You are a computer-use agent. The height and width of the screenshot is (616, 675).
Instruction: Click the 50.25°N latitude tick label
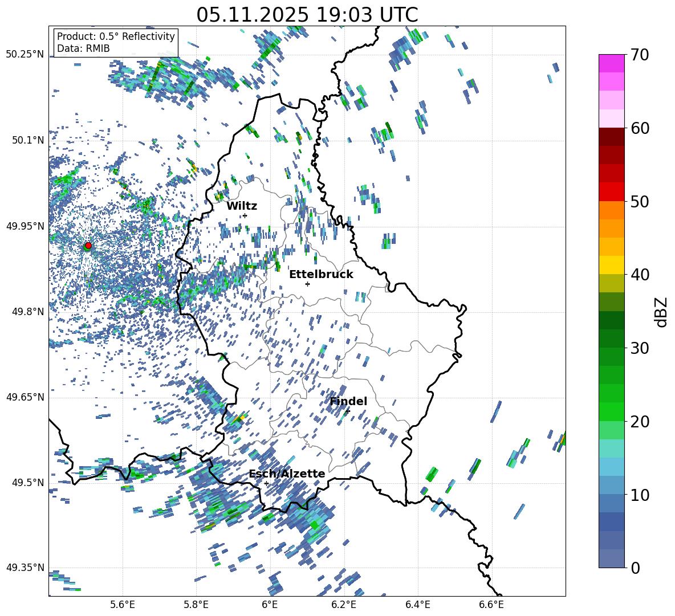coord(25,55)
